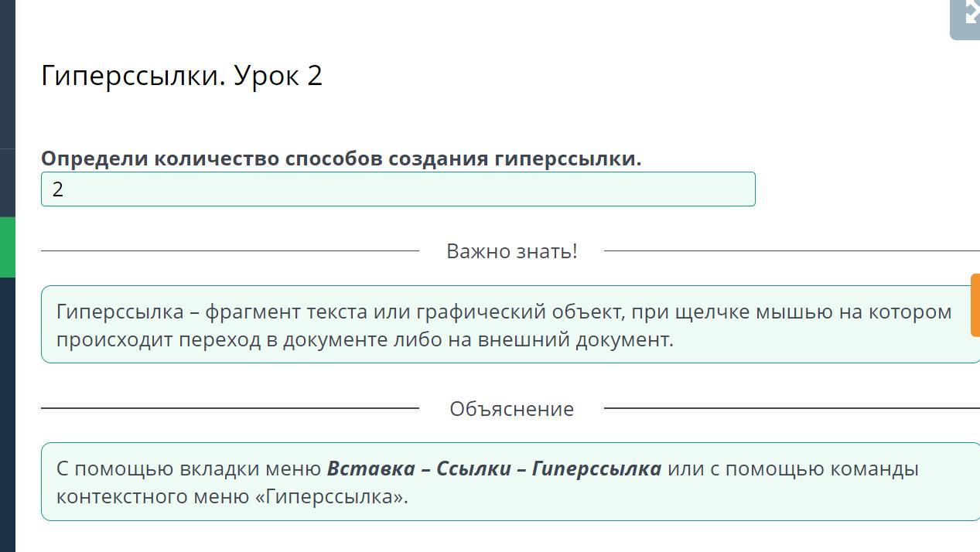Click the dark sidebar segment above the green item
980x552 pixels.
[x=7, y=182]
